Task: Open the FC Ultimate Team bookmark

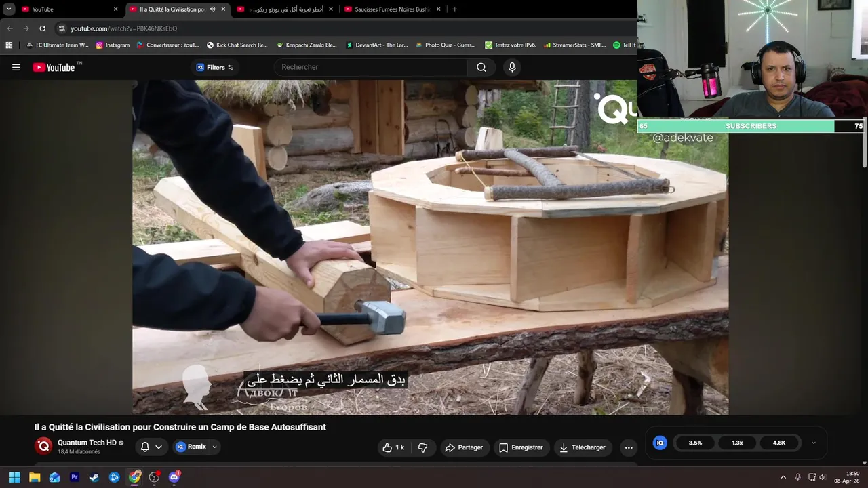Action: [x=57, y=45]
